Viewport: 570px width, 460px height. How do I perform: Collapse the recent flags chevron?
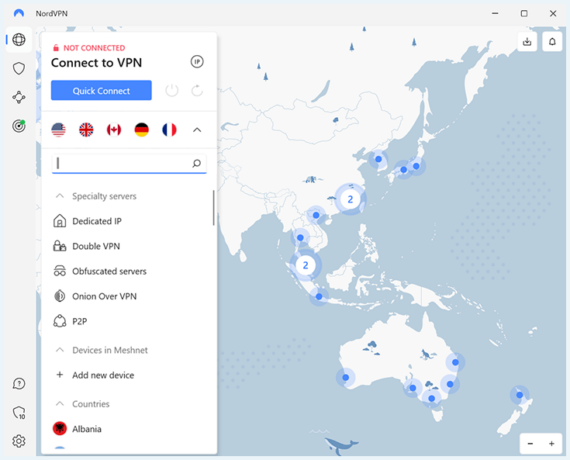pyautogui.click(x=197, y=130)
